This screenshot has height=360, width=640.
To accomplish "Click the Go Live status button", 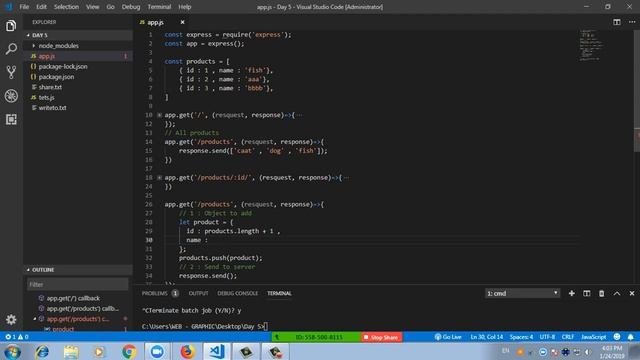I will pos(448,337).
